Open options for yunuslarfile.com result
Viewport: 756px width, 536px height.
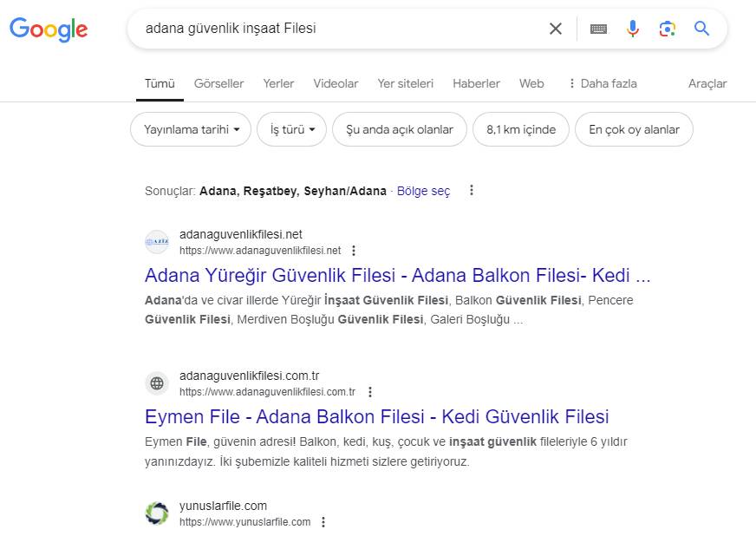pyautogui.click(x=323, y=522)
